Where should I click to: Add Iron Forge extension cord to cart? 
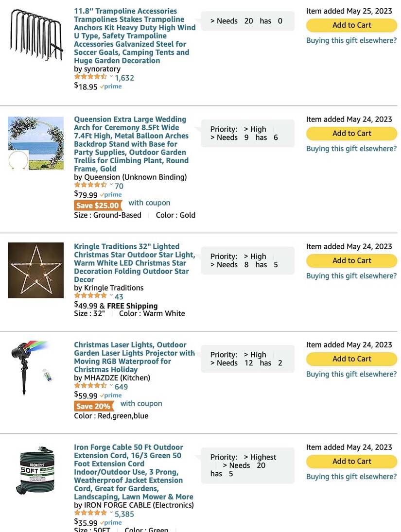[x=351, y=462]
